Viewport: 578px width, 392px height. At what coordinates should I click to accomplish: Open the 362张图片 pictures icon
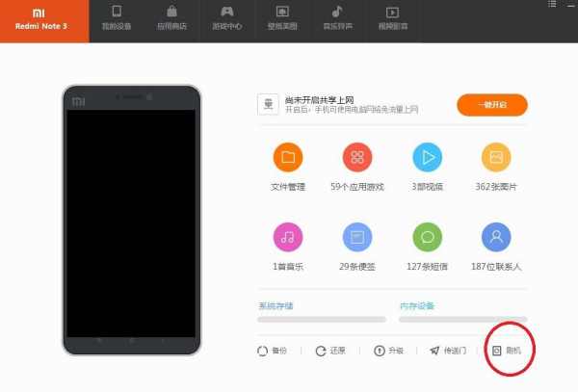pos(496,157)
